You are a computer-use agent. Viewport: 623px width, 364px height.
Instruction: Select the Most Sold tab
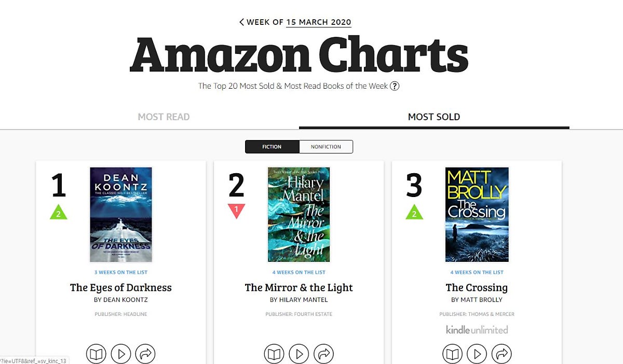pyautogui.click(x=434, y=117)
